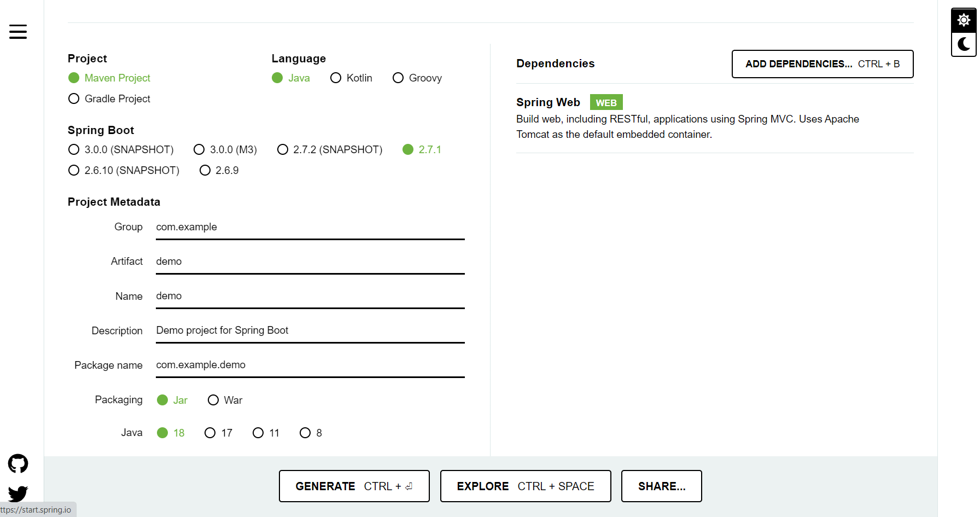
Task: Edit the Name field
Action: [x=310, y=296]
